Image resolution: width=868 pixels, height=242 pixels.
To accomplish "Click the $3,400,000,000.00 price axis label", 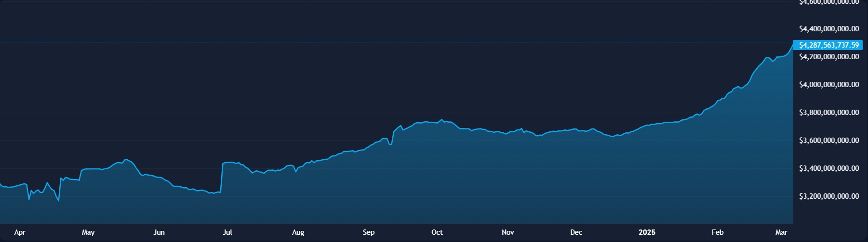I will click(x=828, y=168).
